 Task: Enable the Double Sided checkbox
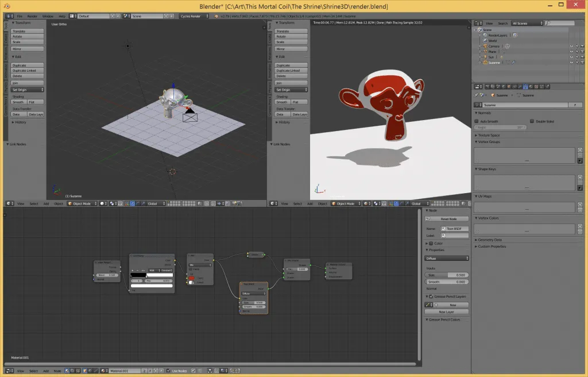532,121
